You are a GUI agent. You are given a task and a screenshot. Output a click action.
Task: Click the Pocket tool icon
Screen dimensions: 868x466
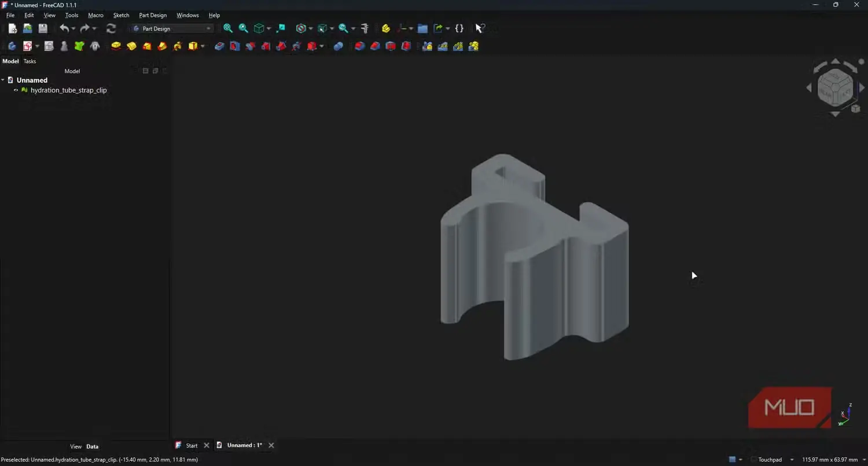tap(219, 46)
